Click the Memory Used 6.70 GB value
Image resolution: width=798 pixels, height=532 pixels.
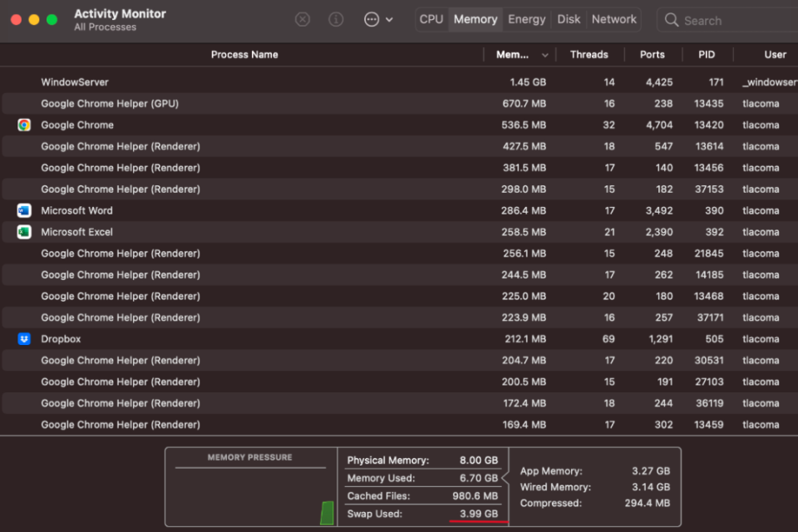[x=479, y=478]
